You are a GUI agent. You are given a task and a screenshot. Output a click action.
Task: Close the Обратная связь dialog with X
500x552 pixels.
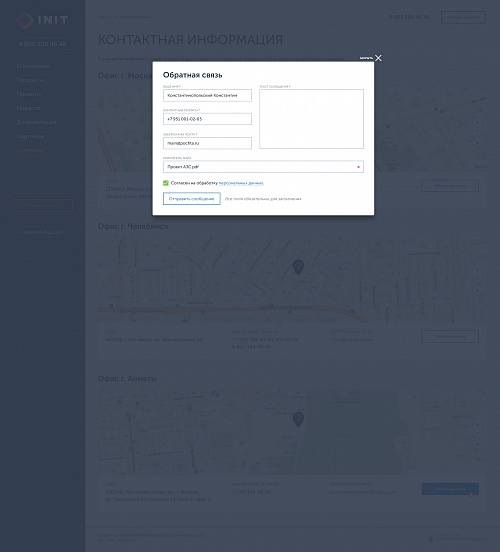click(x=378, y=58)
